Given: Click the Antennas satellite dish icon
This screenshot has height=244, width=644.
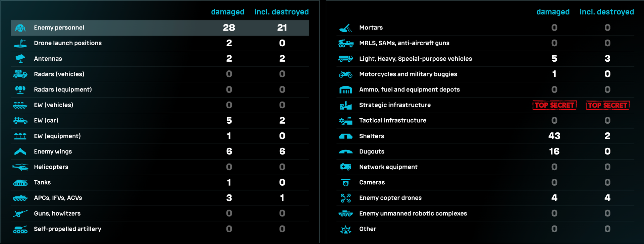Looking at the screenshot, I should tap(20, 59).
